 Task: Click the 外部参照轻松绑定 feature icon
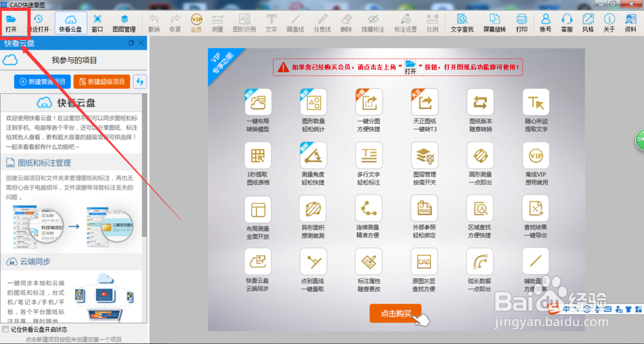pyautogui.click(x=424, y=208)
